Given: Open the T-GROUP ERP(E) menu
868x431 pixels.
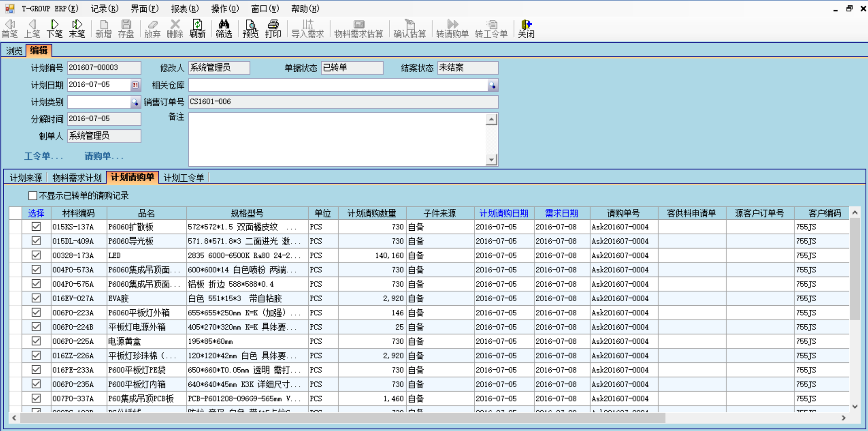Looking at the screenshot, I should click(50, 9).
